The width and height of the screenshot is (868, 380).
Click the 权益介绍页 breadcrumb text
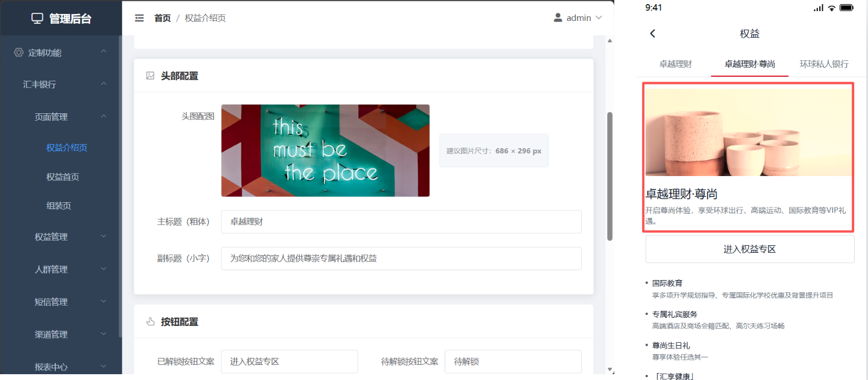(x=205, y=18)
